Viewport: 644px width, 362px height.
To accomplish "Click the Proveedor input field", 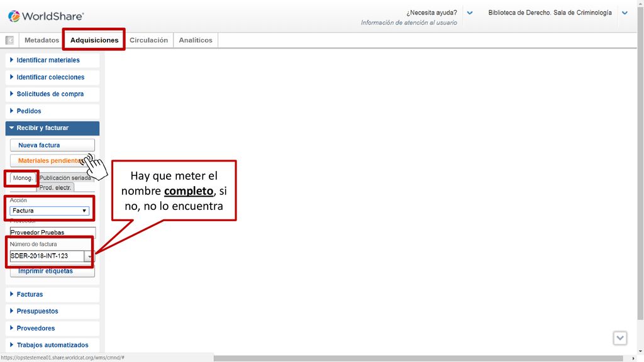I will click(x=53, y=233).
